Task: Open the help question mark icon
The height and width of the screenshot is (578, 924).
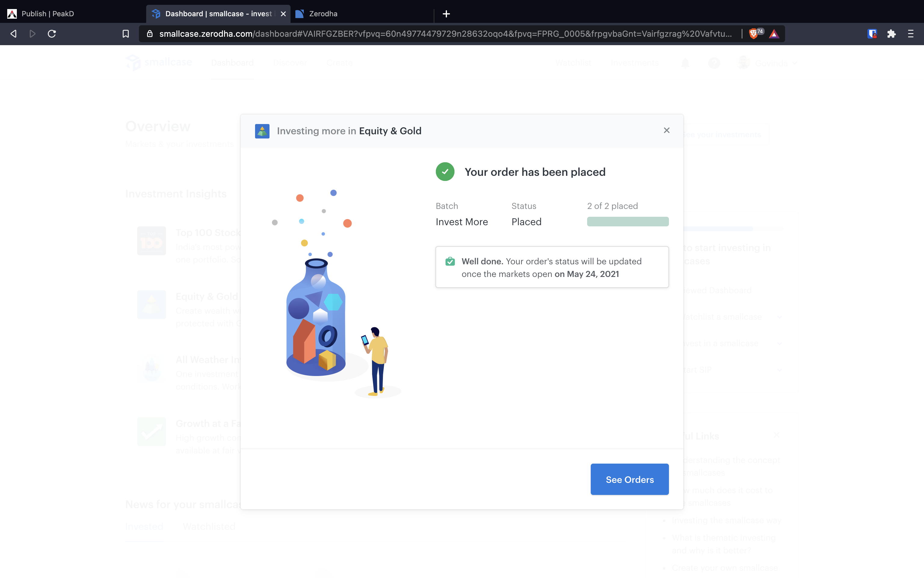Action: click(714, 63)
